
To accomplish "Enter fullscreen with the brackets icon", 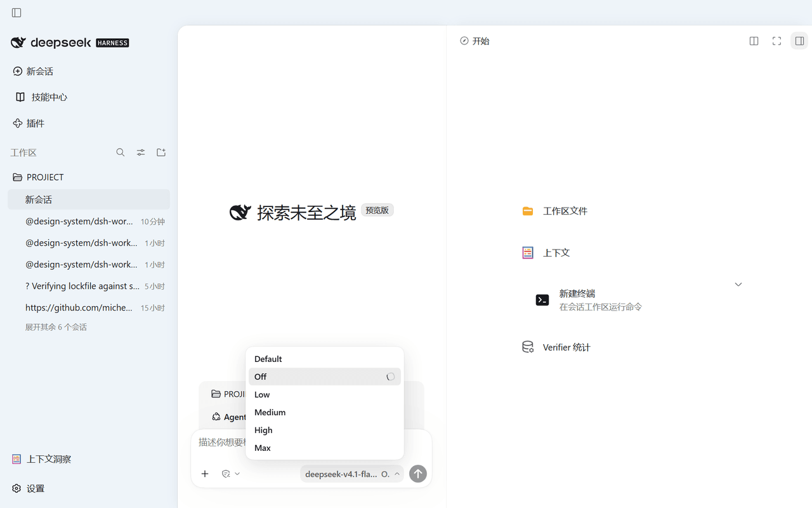I will (776, 41).
